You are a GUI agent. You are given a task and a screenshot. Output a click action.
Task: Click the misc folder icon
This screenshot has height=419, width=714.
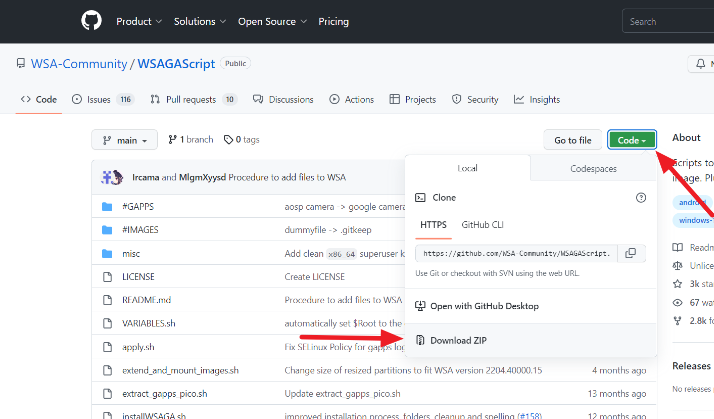click(x=107, y=254)
